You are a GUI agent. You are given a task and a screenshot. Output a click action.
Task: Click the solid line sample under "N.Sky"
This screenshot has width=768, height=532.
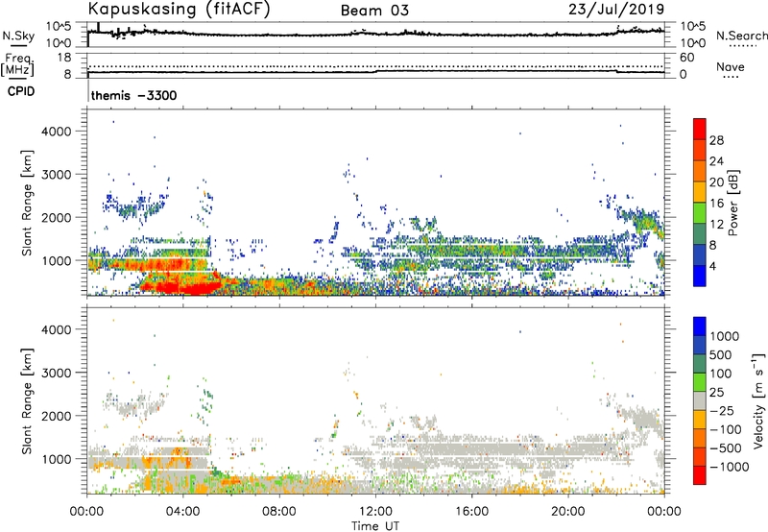(x=18, y=45)
